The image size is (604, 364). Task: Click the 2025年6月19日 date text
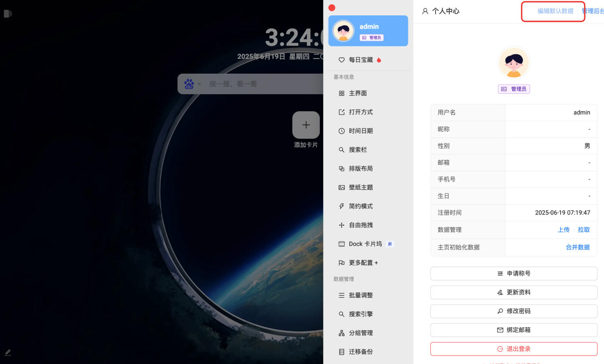point(261,57)
